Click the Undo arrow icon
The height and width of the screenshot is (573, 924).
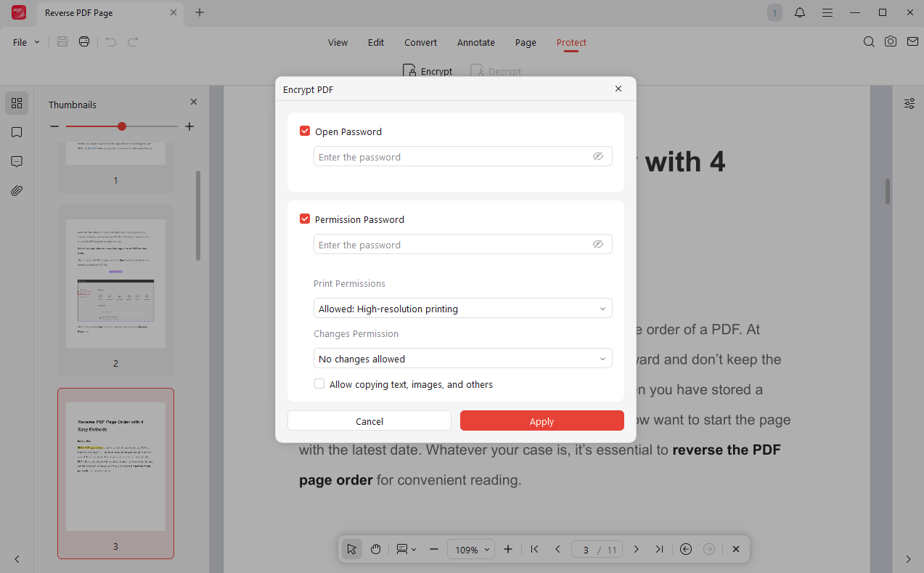tap(111, 42)
